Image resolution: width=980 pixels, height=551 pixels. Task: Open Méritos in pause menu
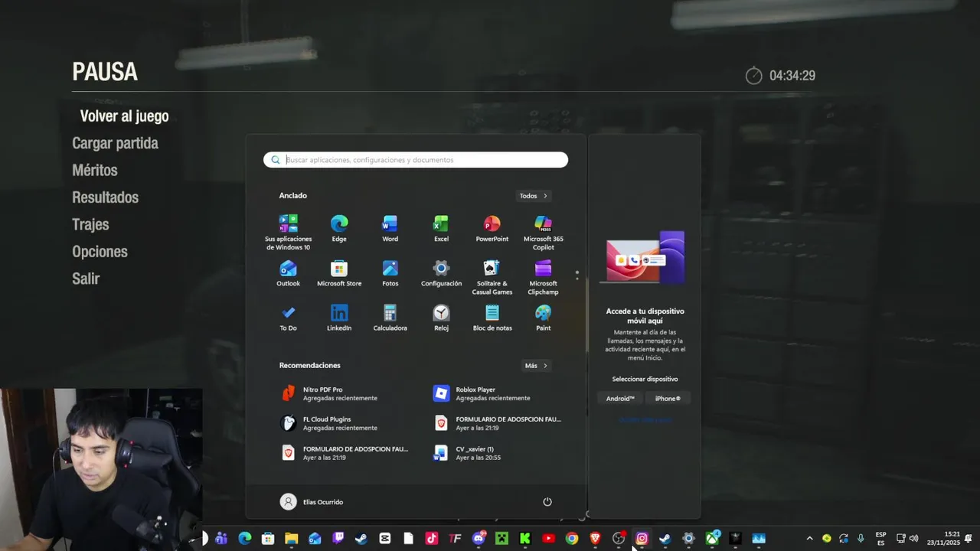click(94, 171)
